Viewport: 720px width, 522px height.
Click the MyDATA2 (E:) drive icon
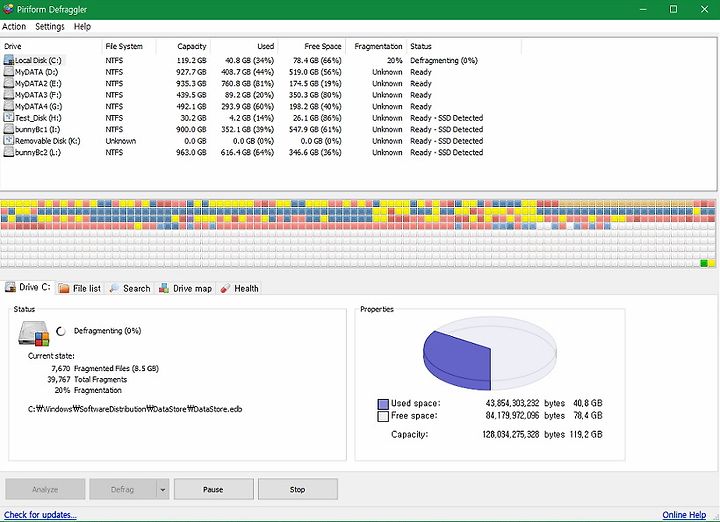point(9,83)
